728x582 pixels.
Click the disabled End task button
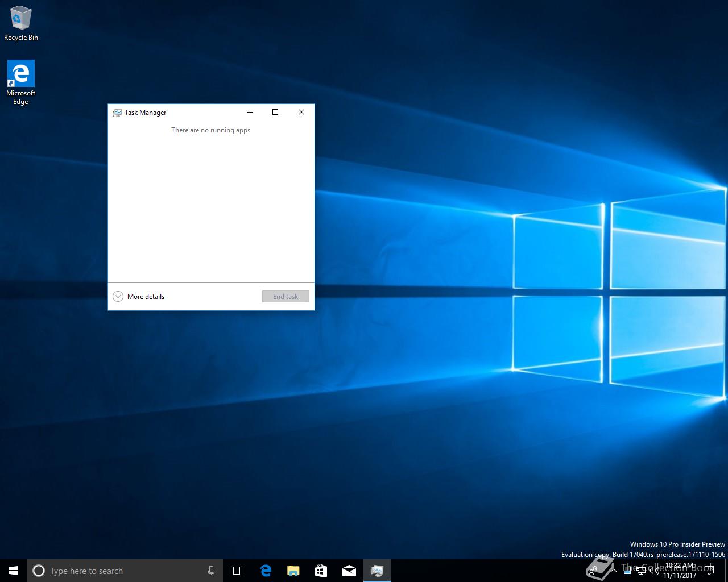286,296
